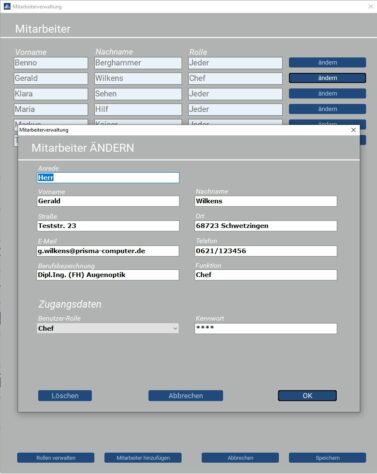The width and height of the screenshot is (377, 474).
Task: Click the E-Mail field
Action: click(x=108, y=251)
